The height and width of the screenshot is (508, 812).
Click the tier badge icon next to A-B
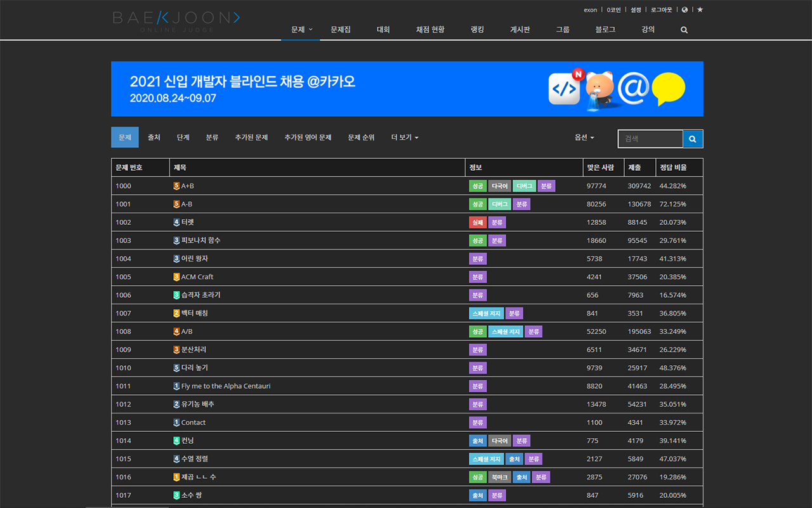click(176, 204)
